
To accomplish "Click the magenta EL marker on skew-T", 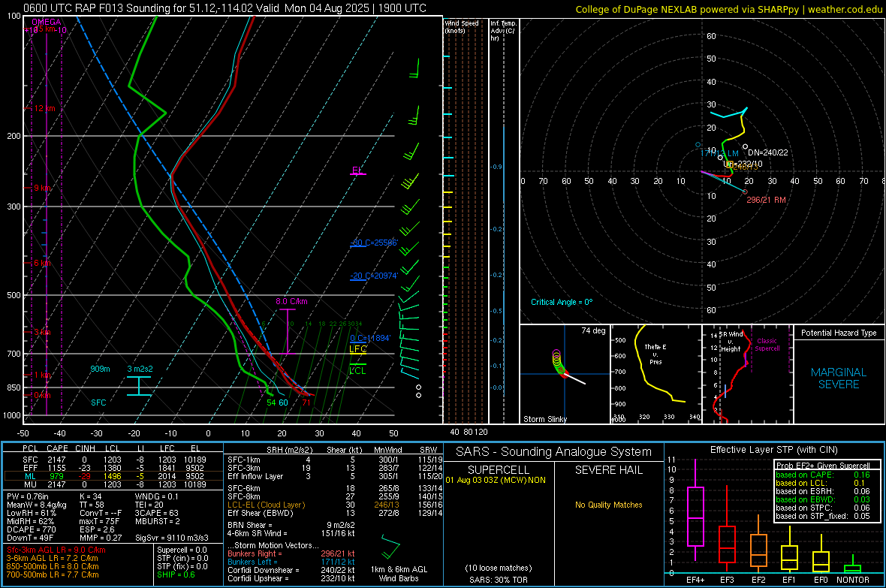I will click(357, 170).
